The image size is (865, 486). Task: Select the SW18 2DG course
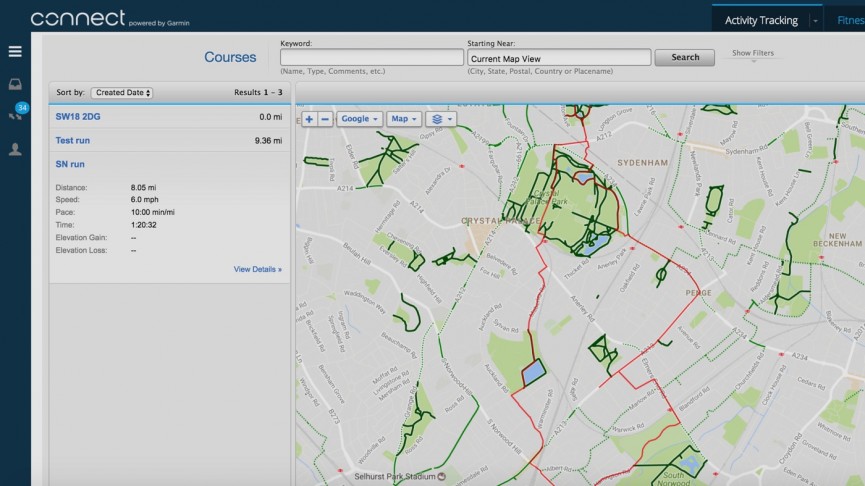click(77, 117)
